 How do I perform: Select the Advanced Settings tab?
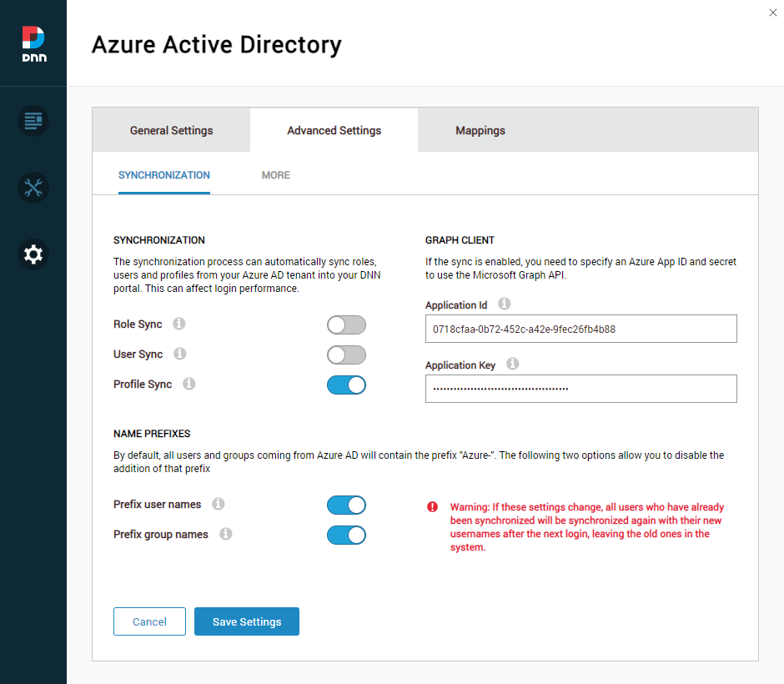pos(334,130)
